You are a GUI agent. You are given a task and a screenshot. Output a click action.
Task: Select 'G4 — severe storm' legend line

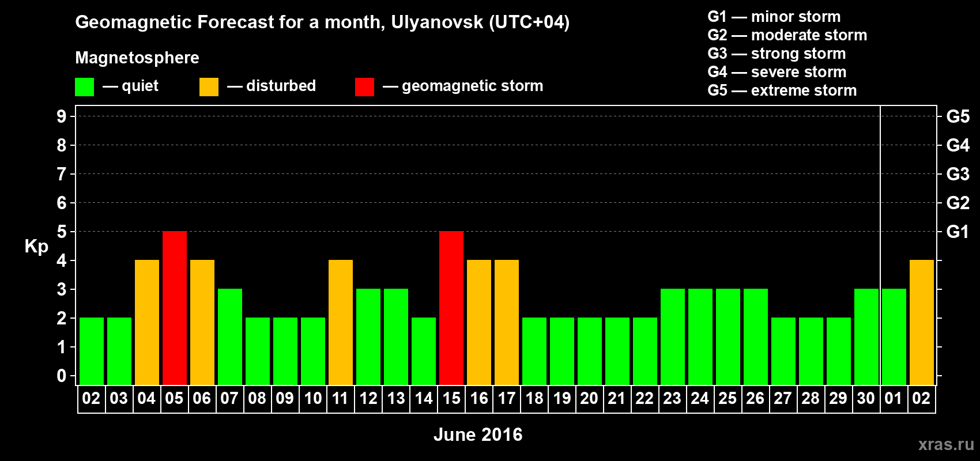point(777,72)
